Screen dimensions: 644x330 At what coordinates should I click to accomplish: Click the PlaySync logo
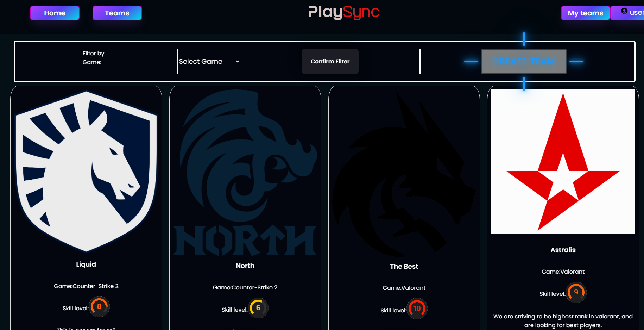click(344, 12)
